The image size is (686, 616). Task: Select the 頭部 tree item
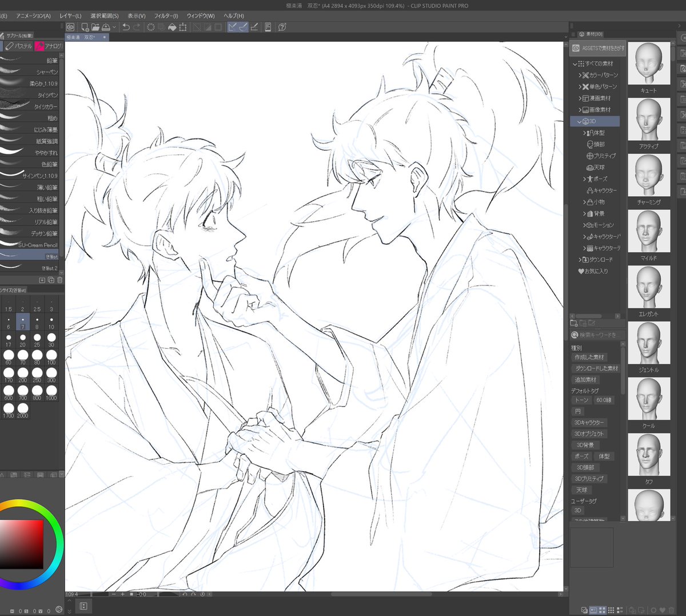596,144
